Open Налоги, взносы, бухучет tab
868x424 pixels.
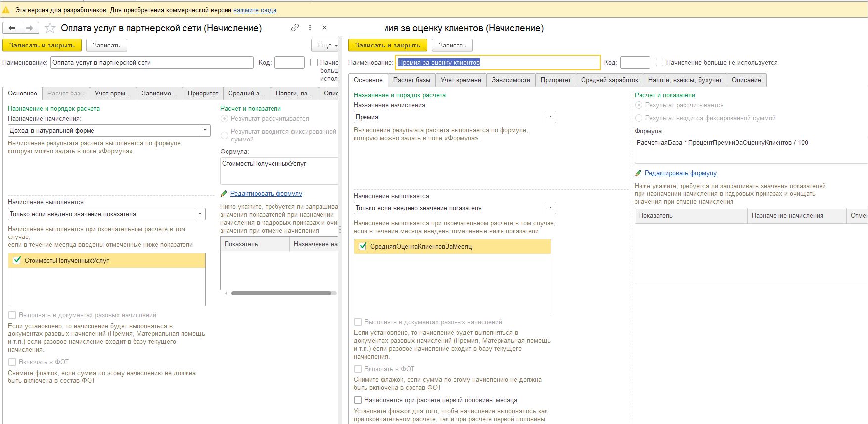click(x=685, y=80)
